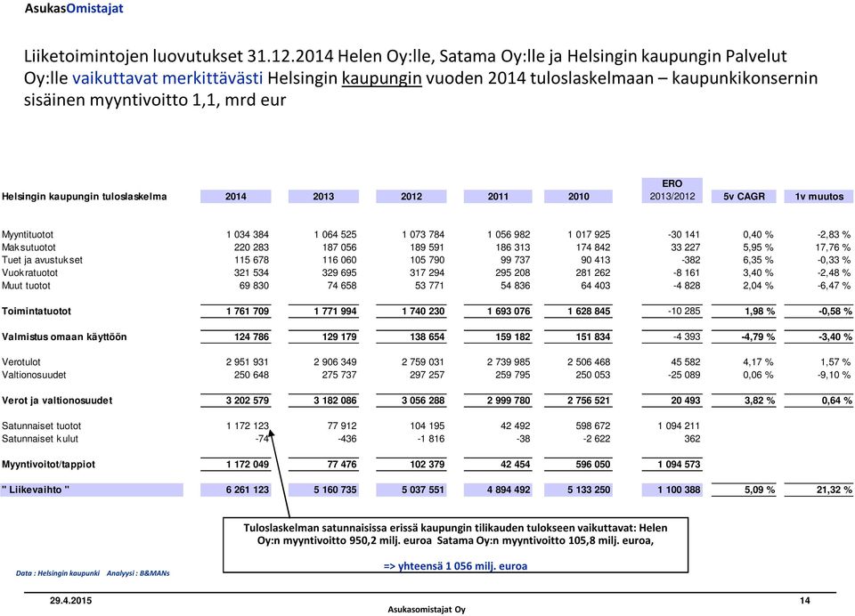855x616 pixels.
Task: Click Vuokratuotot 2011 value 295 208
Action: pos(513,272)
